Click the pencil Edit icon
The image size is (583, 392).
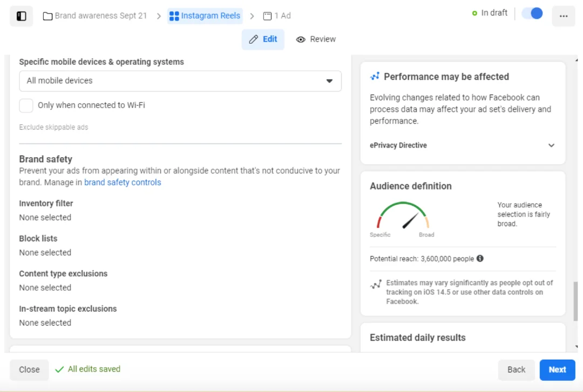point(254,39)
